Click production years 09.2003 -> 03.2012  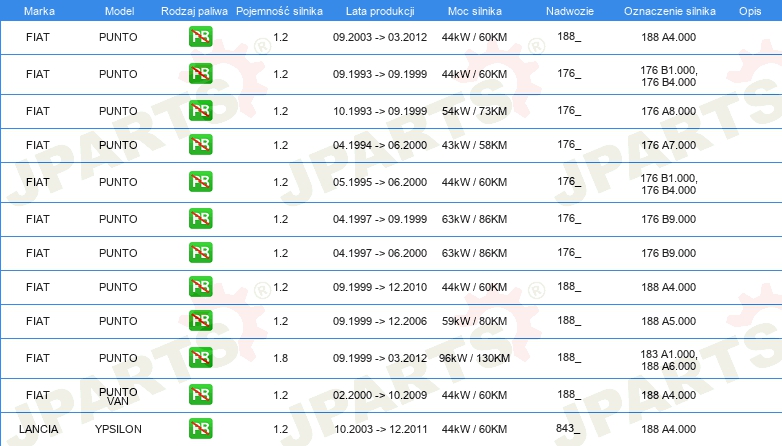tap(380, 37)
